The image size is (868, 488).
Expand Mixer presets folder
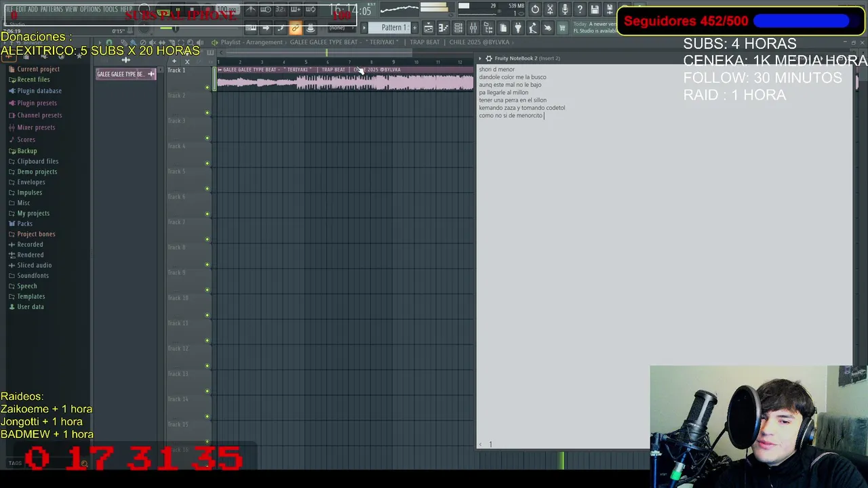pos(36,127)
